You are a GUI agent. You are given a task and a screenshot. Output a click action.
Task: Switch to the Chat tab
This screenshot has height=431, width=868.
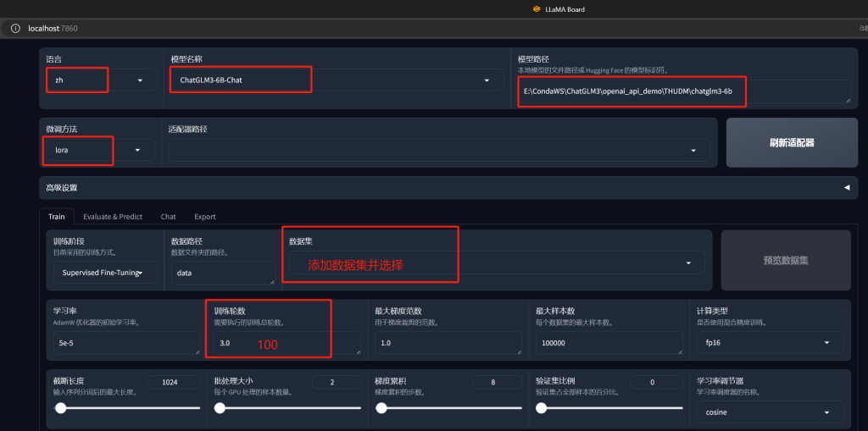169,216
